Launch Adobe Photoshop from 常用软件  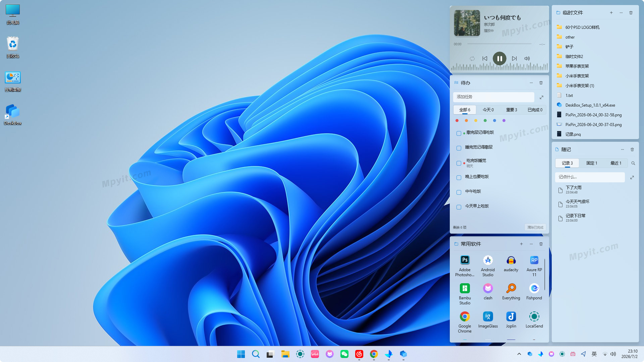tap(465, 265)
